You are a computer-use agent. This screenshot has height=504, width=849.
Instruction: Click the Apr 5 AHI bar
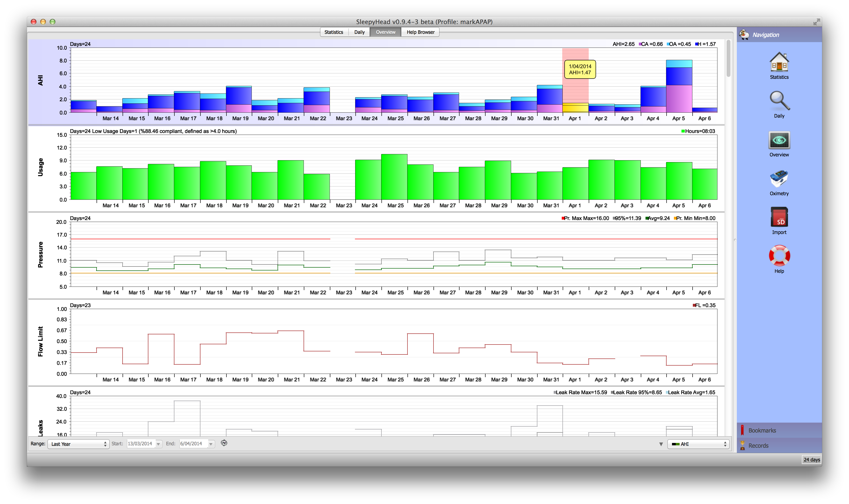[x=679, y=87]
